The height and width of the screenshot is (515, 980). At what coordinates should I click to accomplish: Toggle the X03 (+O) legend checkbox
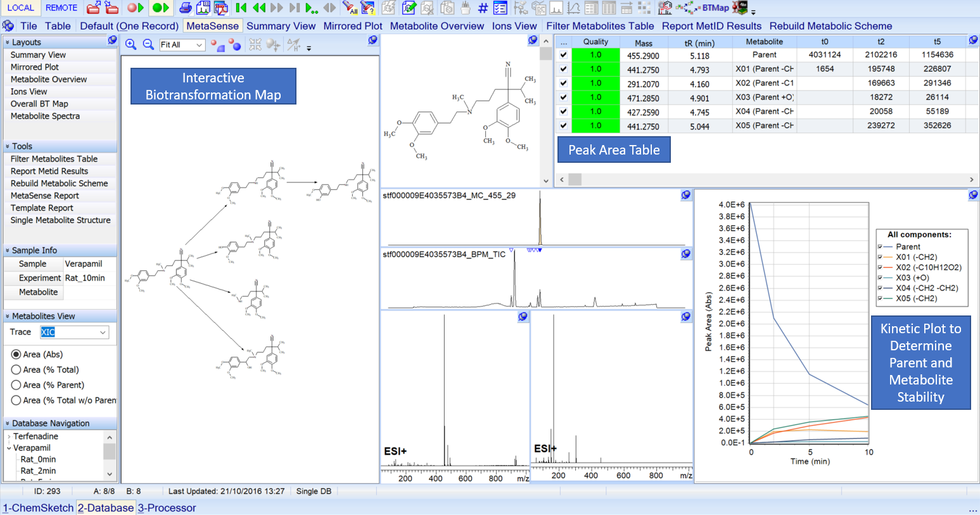(x=880, y=277)
